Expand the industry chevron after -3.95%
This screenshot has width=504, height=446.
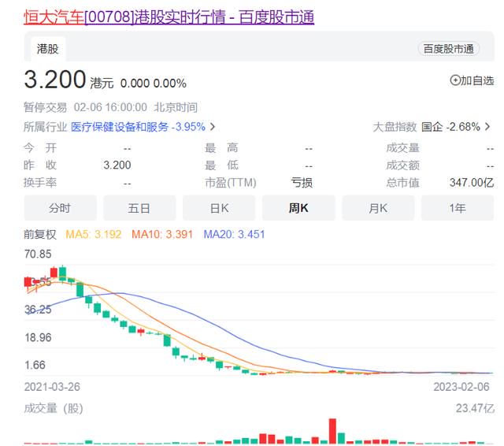pyautogui.click(x=212, y=127)
